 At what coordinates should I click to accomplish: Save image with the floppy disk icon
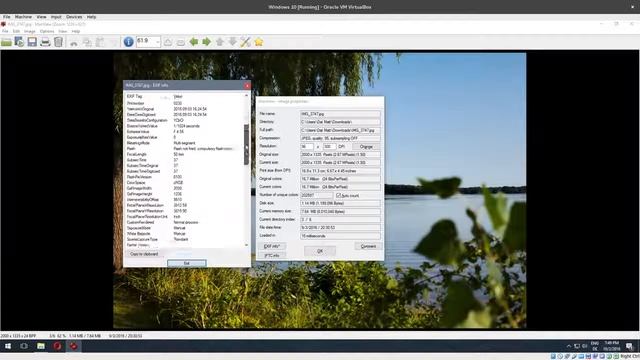coord(32,42)
